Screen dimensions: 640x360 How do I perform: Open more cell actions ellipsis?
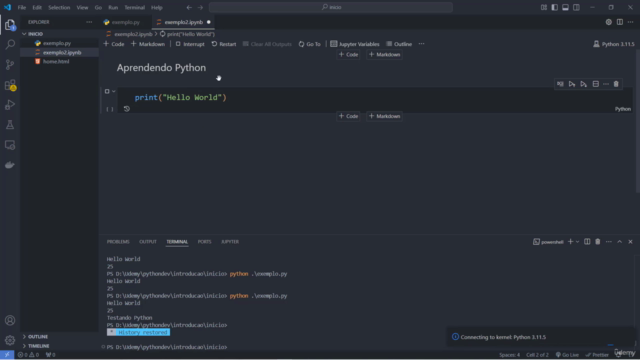606,84
